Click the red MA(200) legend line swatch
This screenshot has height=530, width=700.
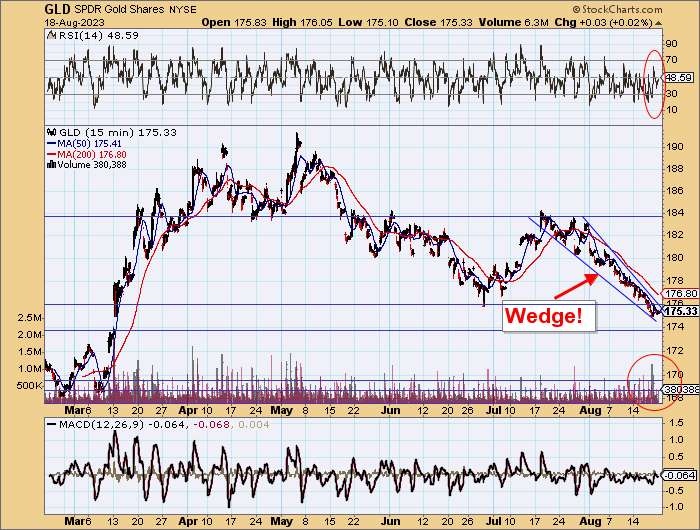[52, 154]
